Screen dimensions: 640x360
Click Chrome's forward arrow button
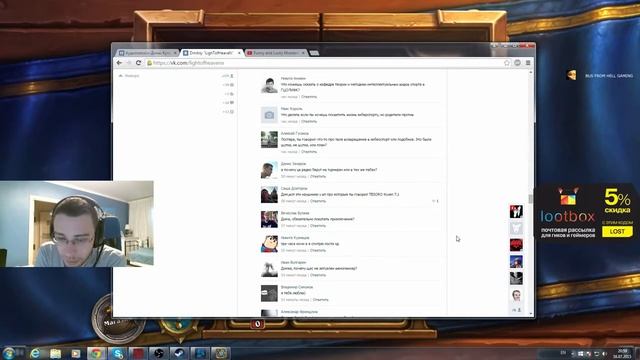click(x=129, y=63)
